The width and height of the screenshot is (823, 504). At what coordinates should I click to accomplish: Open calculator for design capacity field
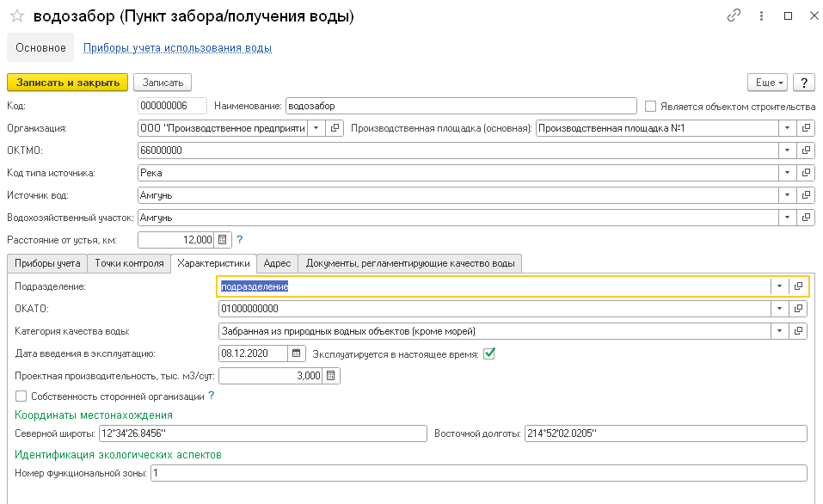point(331,376)
